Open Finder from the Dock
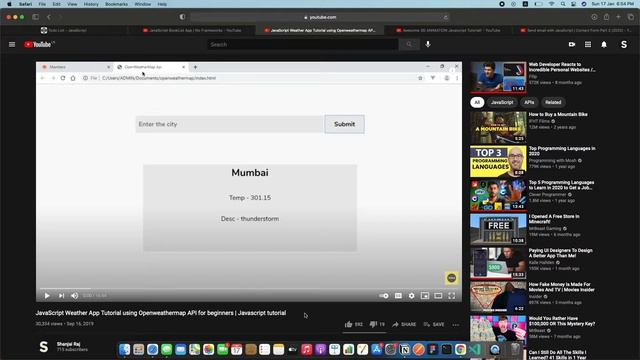 pos(124,349)
